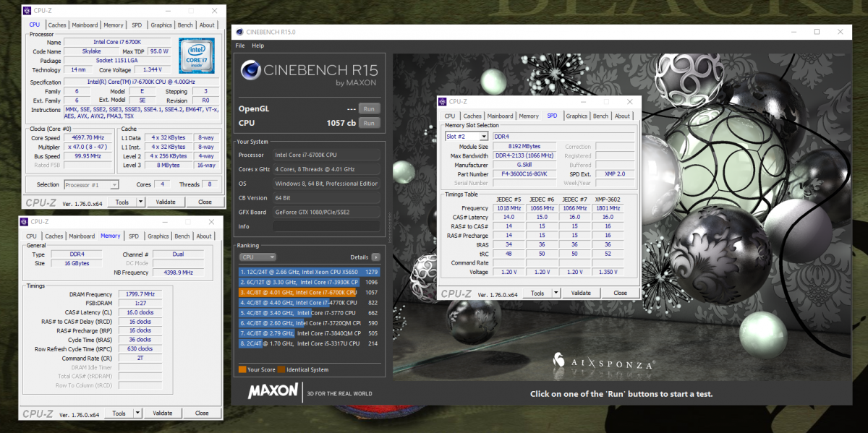Select ranking row Intel Core i5-3317U
The height and width of the screenshot is (433, 868).
309,343
